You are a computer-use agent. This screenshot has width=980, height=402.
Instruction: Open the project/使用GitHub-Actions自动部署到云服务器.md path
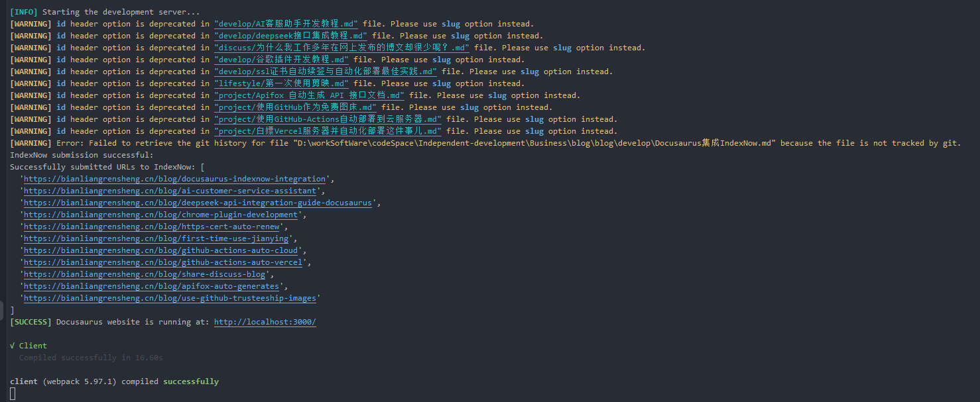[x=328, y=119]
